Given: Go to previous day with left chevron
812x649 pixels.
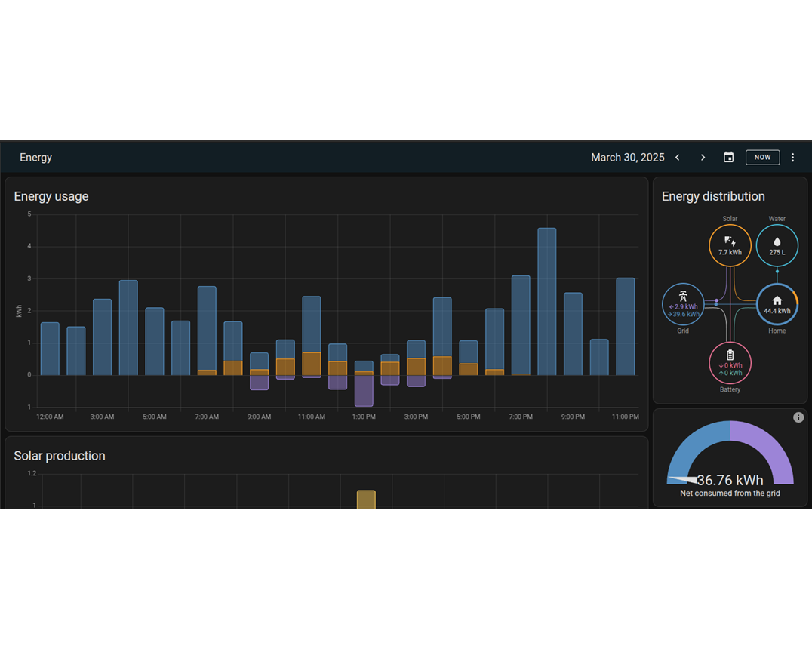Looking at the screenshot, I should point(678,158).
